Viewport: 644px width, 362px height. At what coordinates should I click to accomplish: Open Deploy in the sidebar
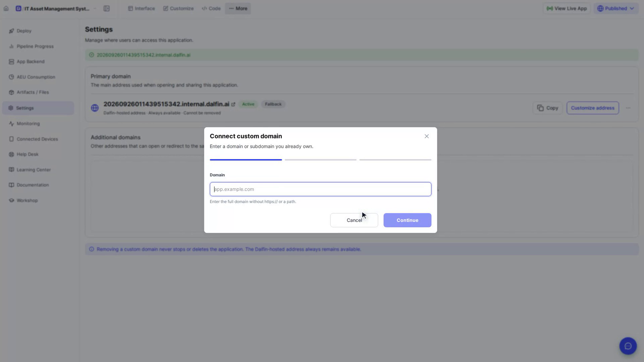tap(38, 31)
